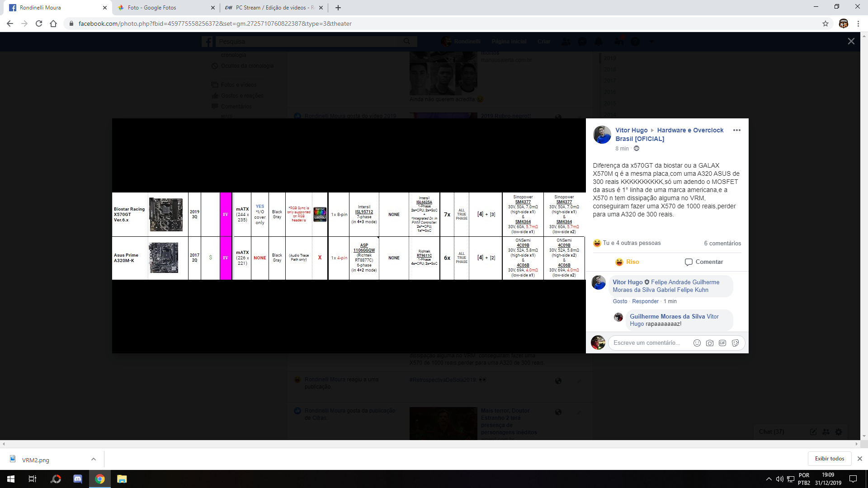Open the browser home page

coord(53,23)
